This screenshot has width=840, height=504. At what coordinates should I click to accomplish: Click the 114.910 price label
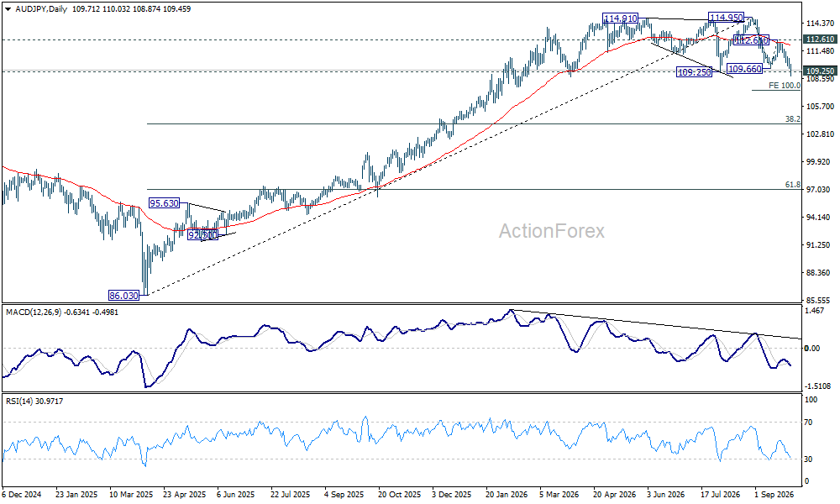(621, 18)
